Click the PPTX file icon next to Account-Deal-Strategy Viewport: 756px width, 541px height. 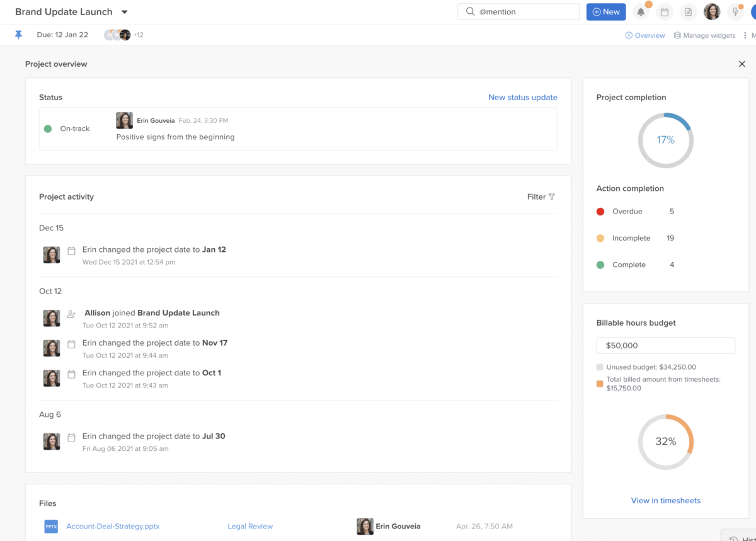[x=50, y=526]
